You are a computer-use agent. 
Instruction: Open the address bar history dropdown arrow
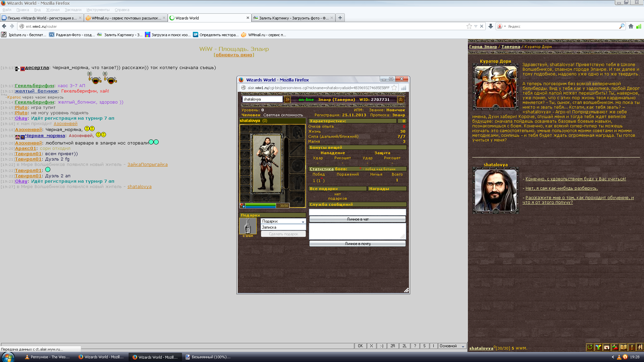(476, 26)
